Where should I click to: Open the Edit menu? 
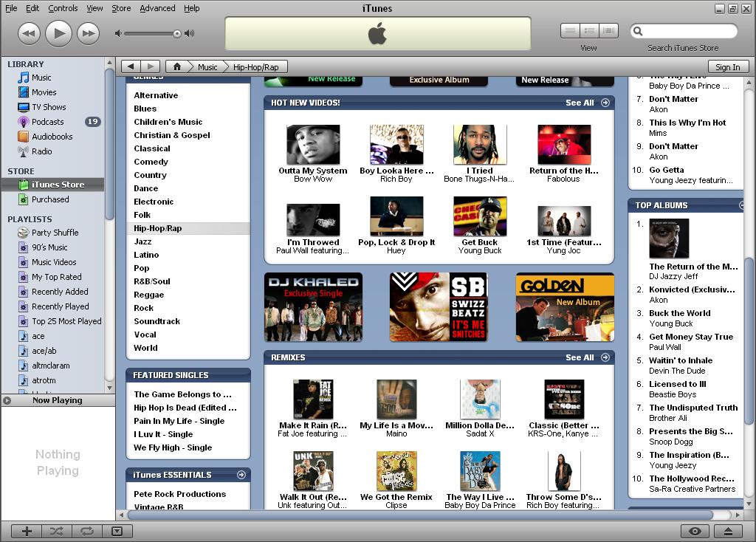pyautogui.click(x=32, y=8)
